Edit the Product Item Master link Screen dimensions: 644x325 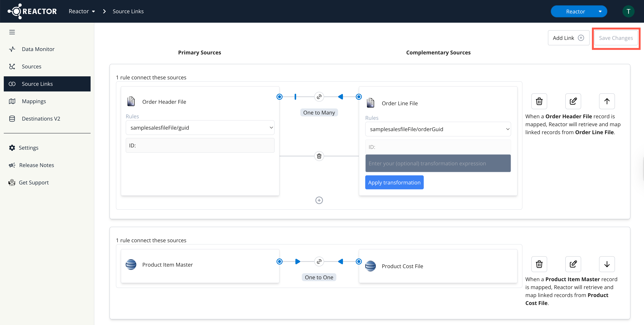pyautogui.click(x=573, y=264)
